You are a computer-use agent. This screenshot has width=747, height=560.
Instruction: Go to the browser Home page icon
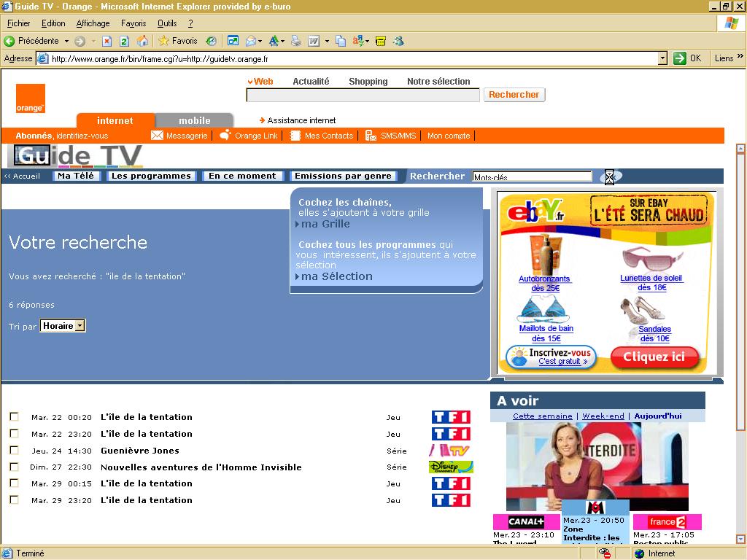142,41
